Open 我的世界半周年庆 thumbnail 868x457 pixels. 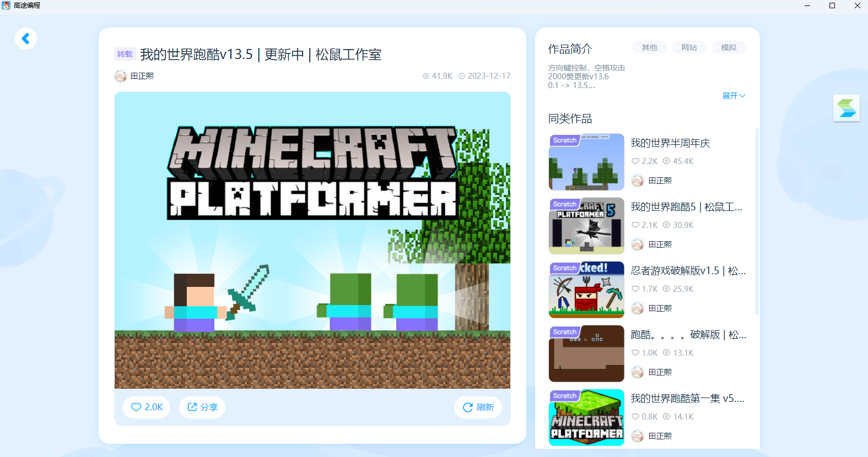tap(586, 162)
